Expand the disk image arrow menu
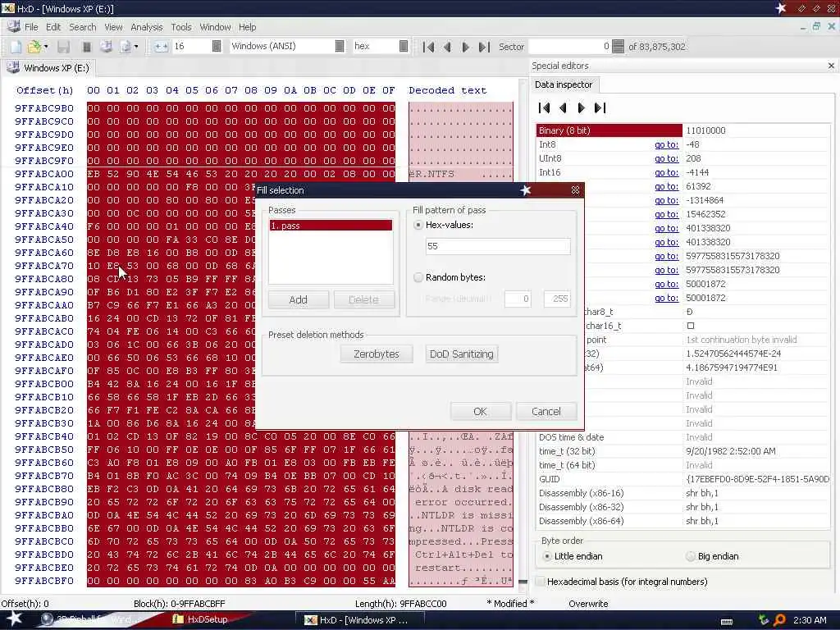840x630 pixels. pos(136,47)
